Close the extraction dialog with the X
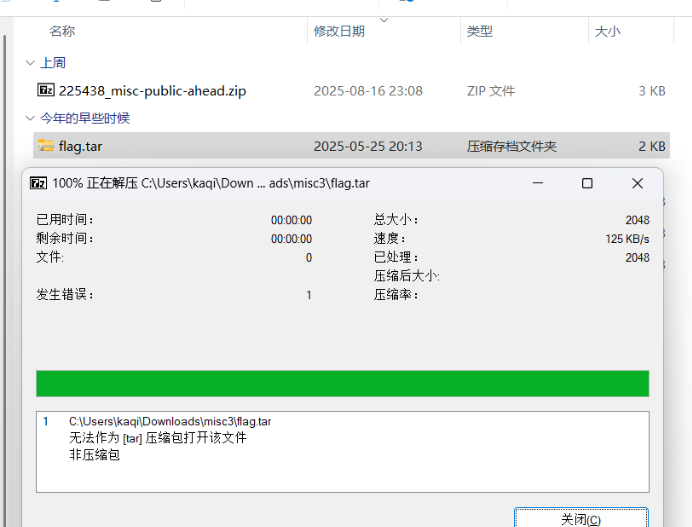Viewport: 692px width, 527px height. tap(637, 183)
